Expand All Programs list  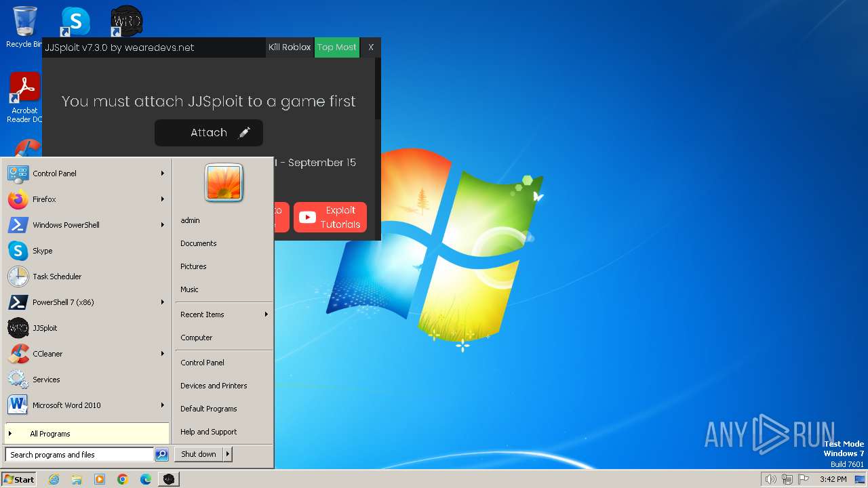click(x=87, y=434)
